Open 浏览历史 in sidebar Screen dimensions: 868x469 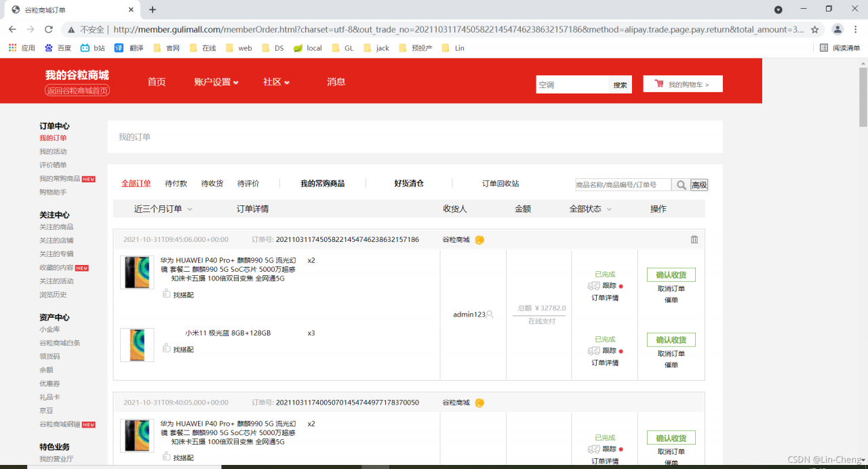tap(53, 295)
